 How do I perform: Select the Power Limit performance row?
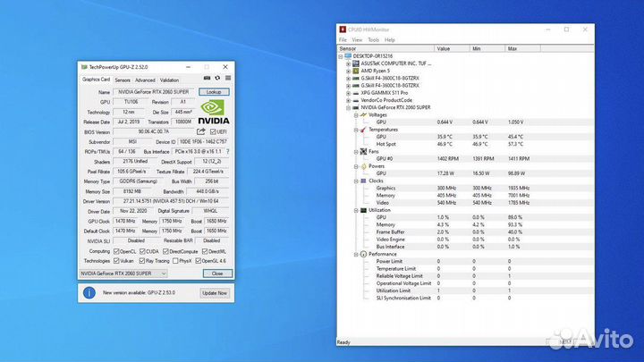point(465,261)
